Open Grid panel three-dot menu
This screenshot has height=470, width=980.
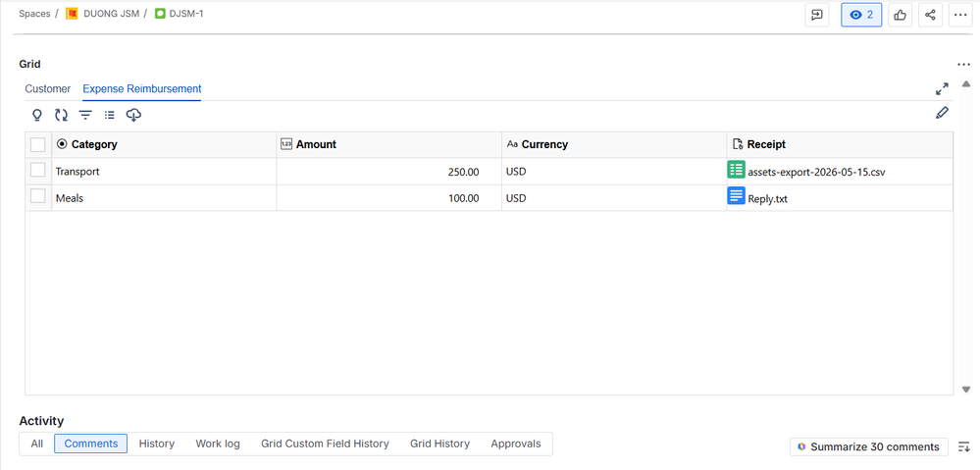click(x=963, y=65)
